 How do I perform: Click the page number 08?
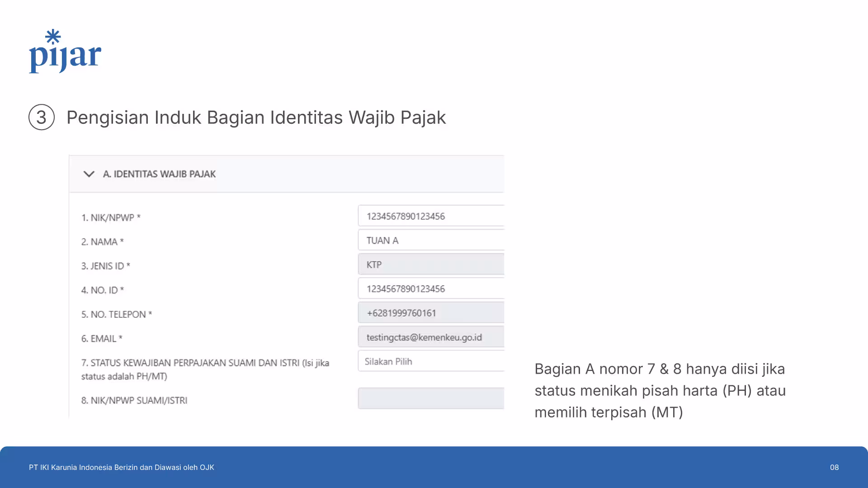tap(835, 467)
